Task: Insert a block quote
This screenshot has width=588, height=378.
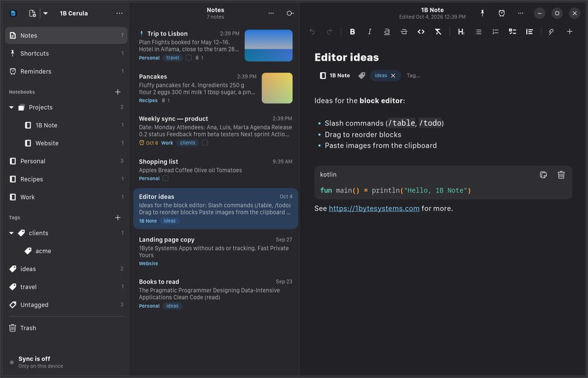Action: pos(529,32)
